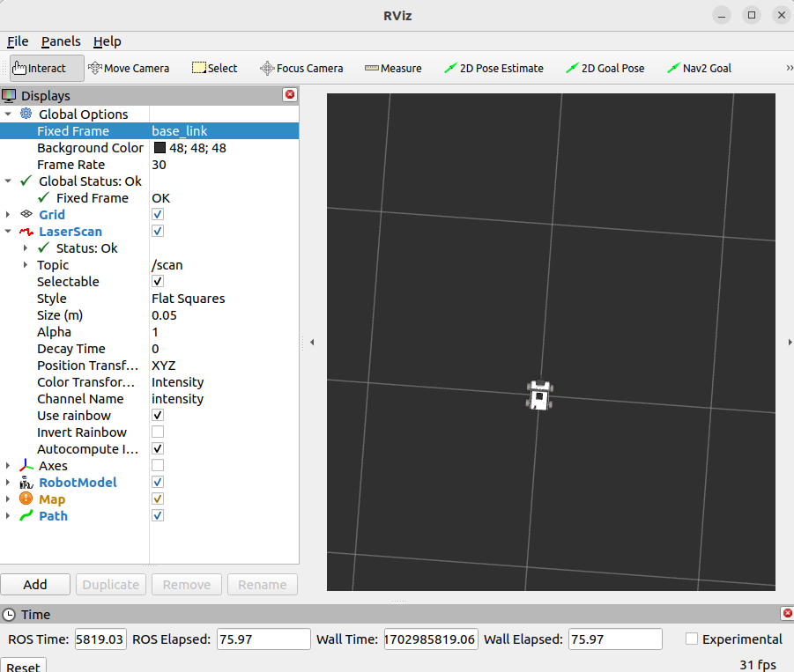Click the Time panel clock icon

[x=9, y=615]
